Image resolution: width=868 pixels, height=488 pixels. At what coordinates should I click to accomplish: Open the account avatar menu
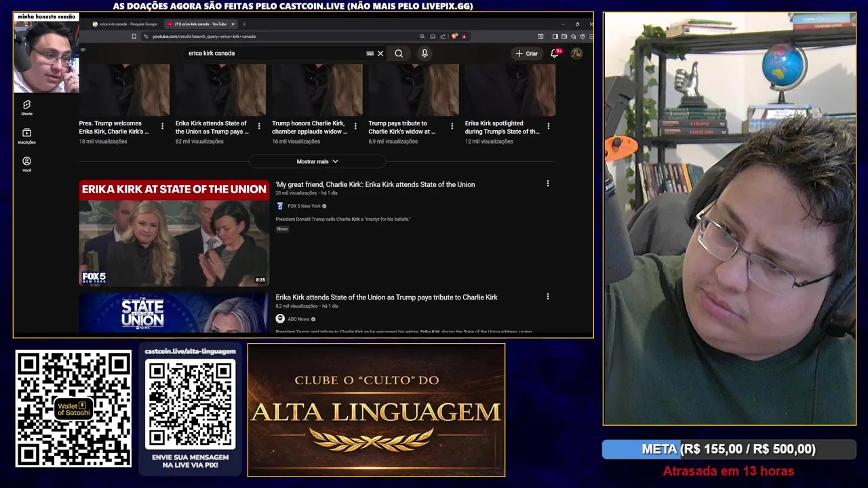[x=576, y=53]
